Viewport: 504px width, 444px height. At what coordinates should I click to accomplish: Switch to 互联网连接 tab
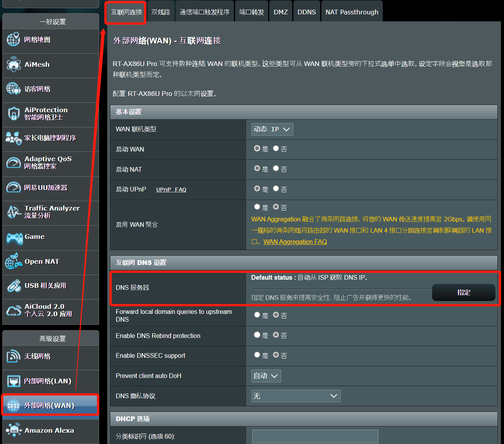click(x=126, y=12)
